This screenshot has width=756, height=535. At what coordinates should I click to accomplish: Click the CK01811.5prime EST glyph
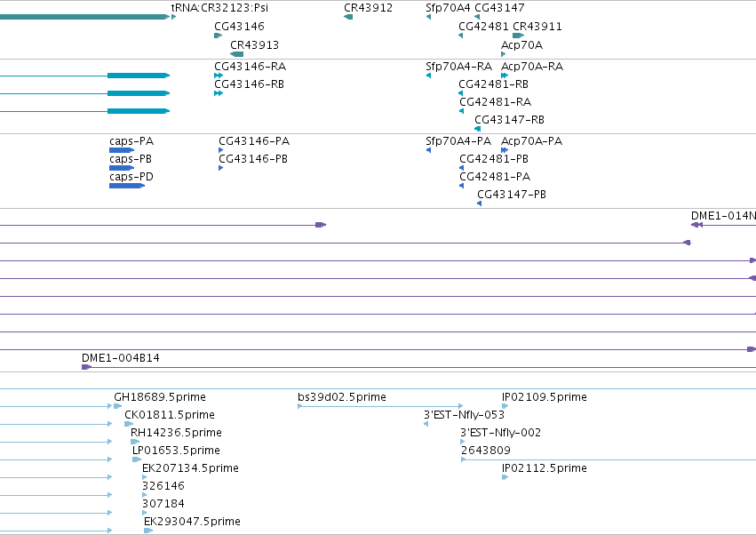tap(129, 424)
